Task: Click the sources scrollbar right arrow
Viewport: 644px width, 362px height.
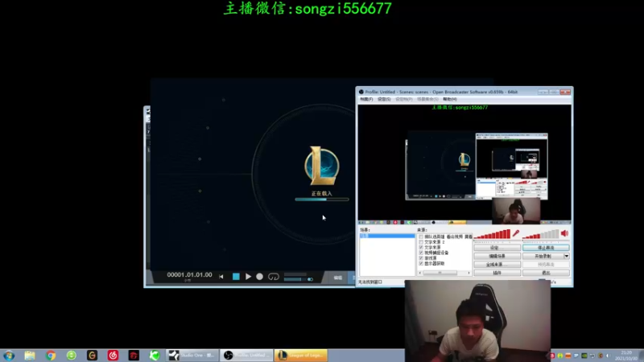Action: click(469, 273)
